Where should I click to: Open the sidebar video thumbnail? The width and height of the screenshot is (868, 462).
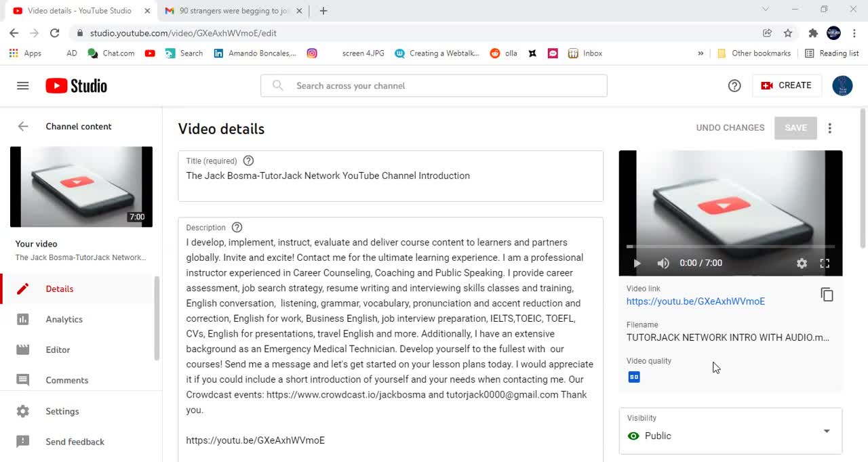pos(81,187)
